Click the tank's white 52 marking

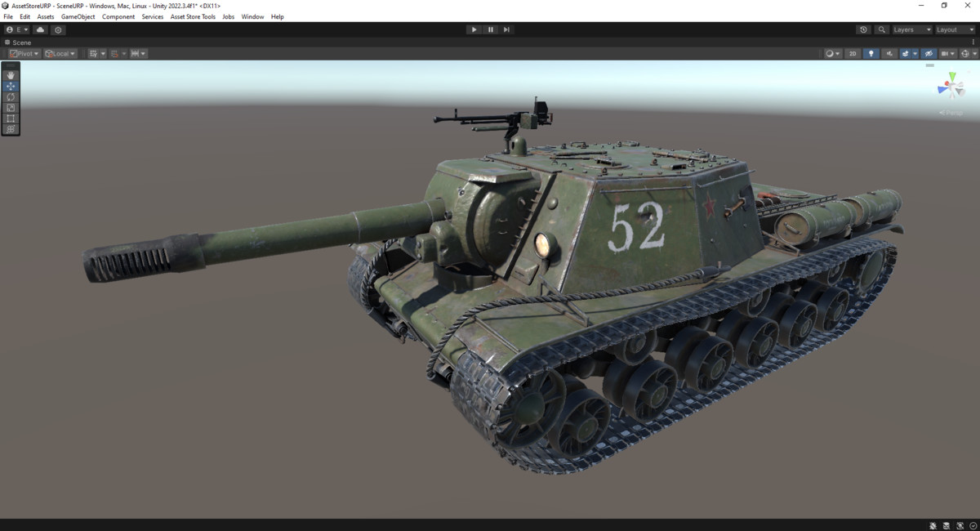(637, 226)
